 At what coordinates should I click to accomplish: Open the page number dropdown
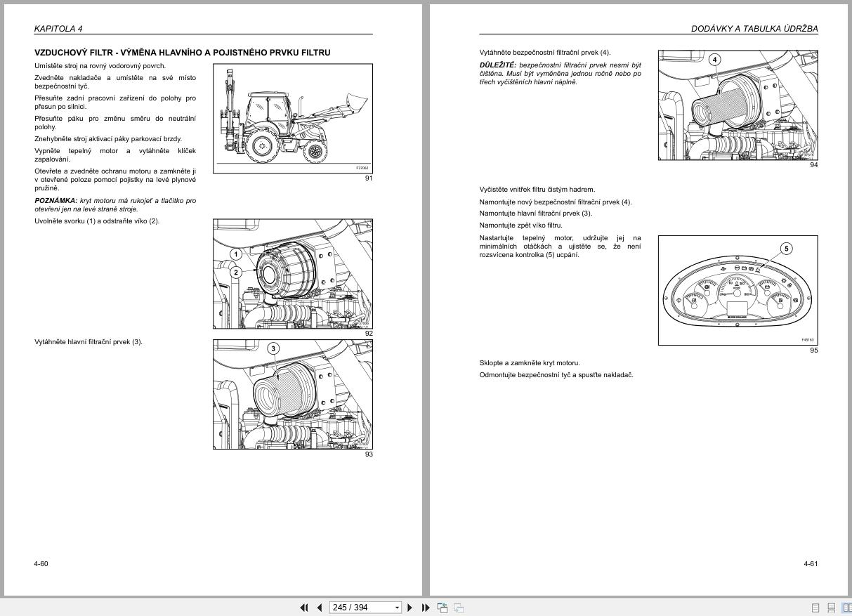(x=398, y=608)
